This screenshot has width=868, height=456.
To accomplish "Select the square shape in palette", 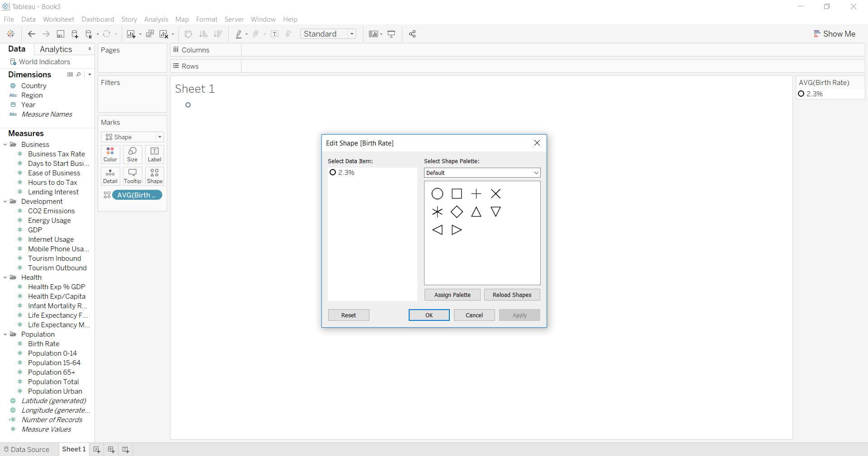I will pyautogui.click(x=457, y=194).
